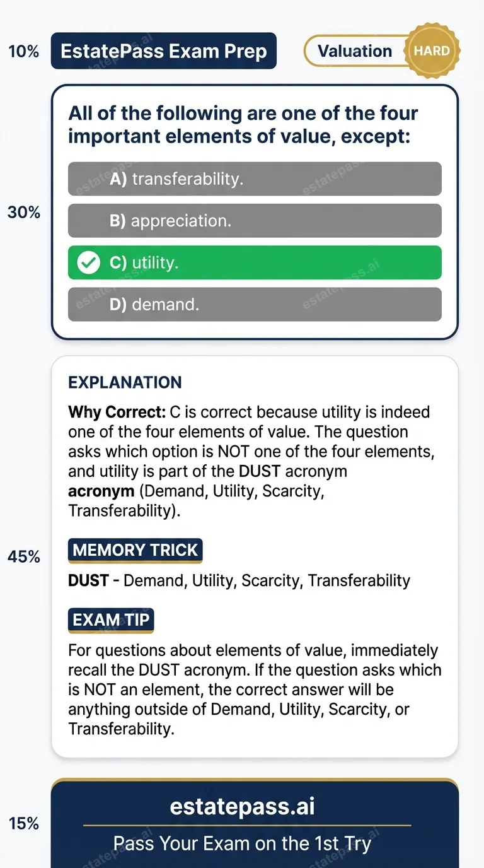
Task: Expand the explanation card
Action: click(255, 555)
